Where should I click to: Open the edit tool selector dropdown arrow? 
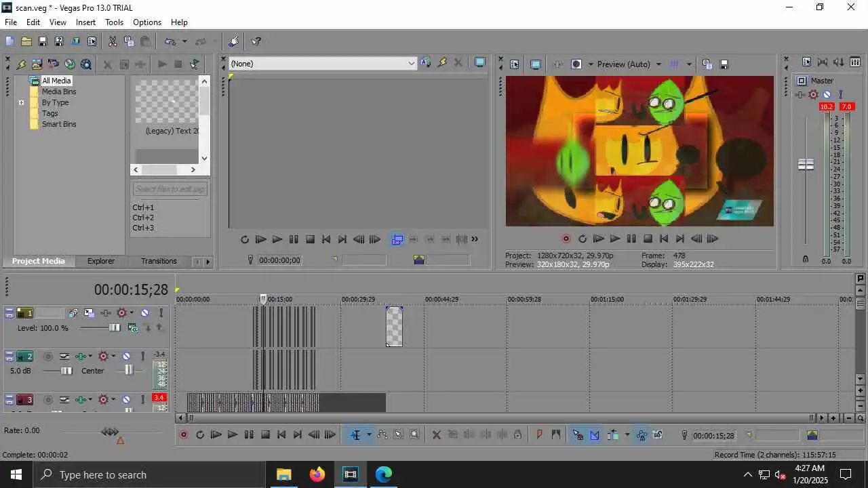(x=368, y=435)
